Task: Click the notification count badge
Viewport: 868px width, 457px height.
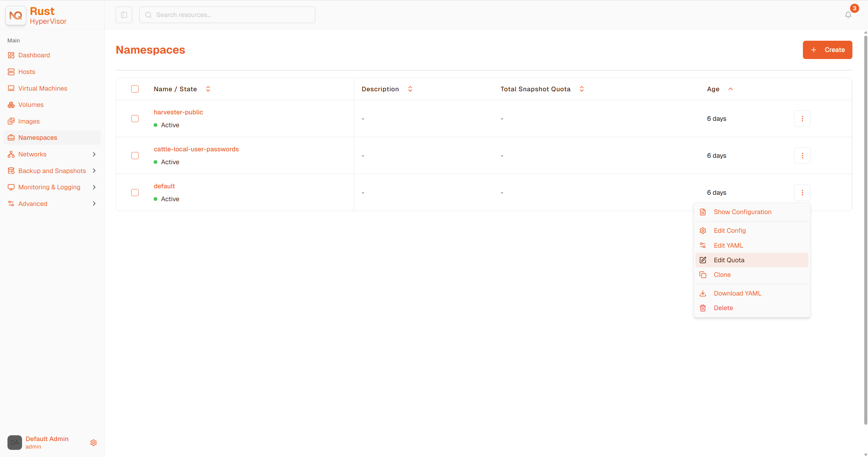Action: (854, 8)
